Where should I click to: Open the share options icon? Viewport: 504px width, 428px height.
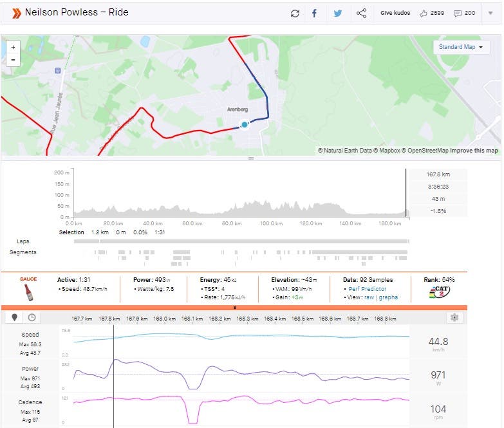(x=361, y=13)
